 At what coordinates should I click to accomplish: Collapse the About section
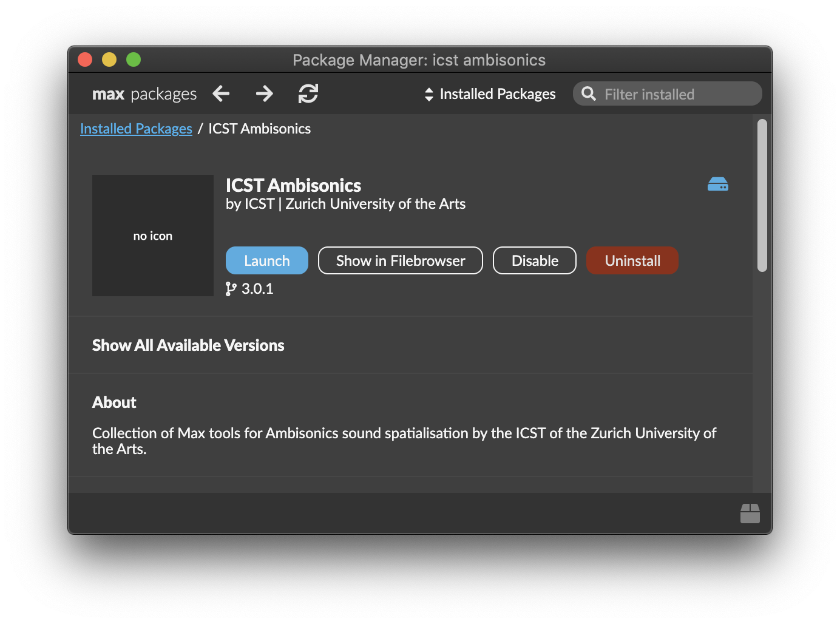coord(114,402)
